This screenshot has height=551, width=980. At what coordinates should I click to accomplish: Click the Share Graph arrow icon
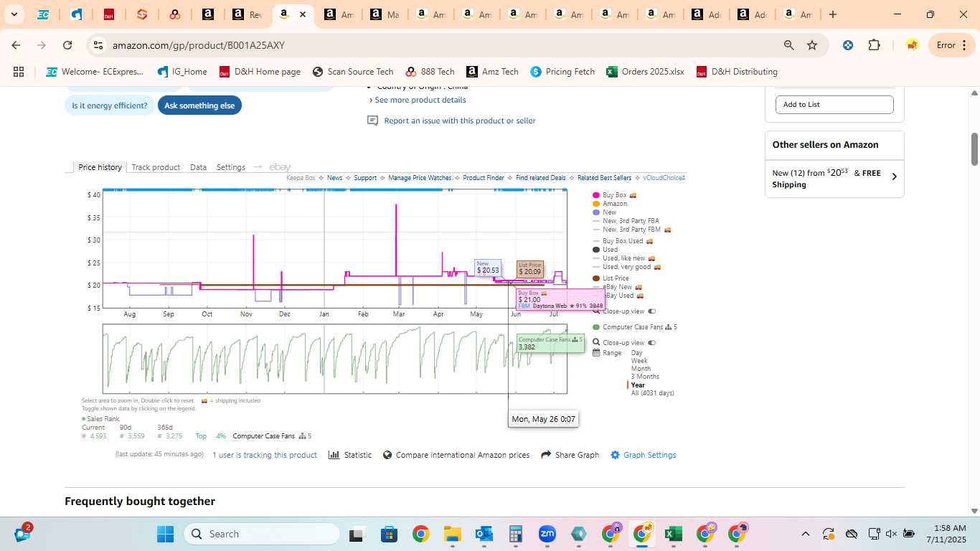[x=546, y=455]
